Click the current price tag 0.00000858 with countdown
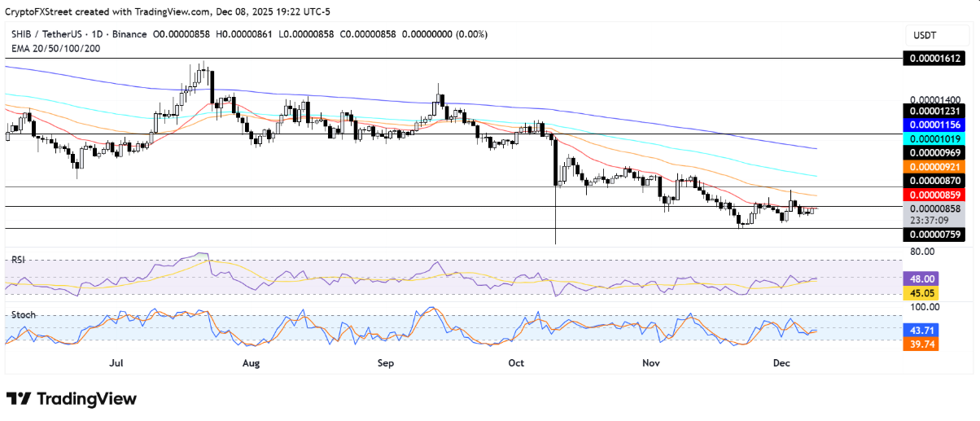 click(936, 213)
